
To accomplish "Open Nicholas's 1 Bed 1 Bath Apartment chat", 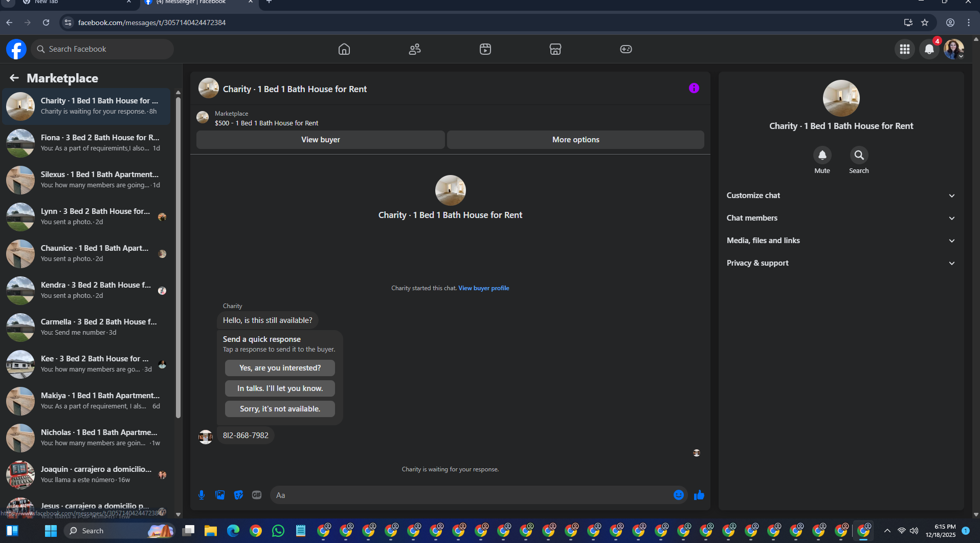I will 86,438.
